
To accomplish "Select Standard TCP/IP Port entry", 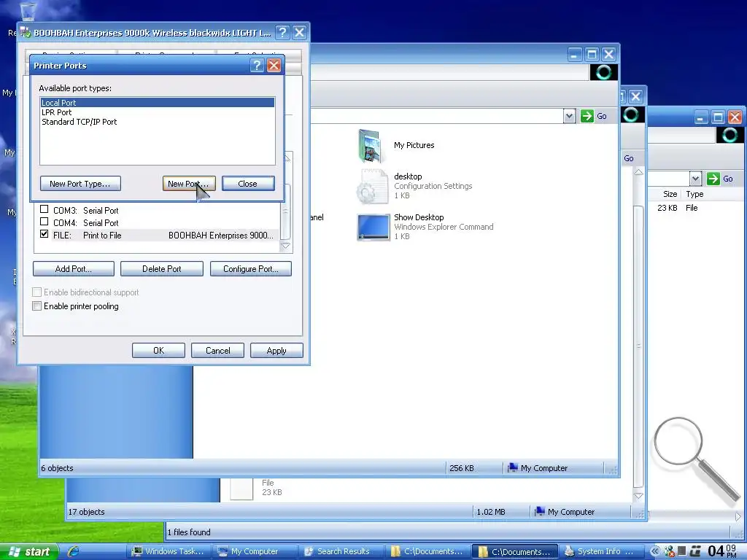I will (x=158, y=122).
